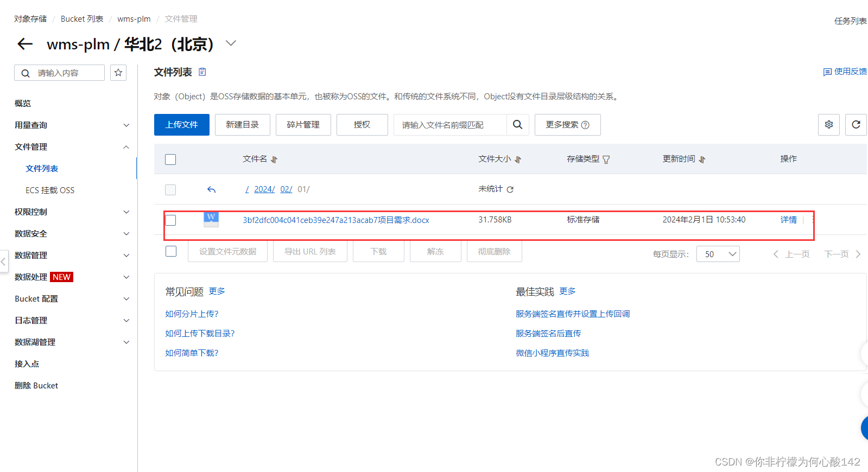Click the back arrow beside wms-plm title
The width and height of the screenshot is (868, 472).
point(26,44)
